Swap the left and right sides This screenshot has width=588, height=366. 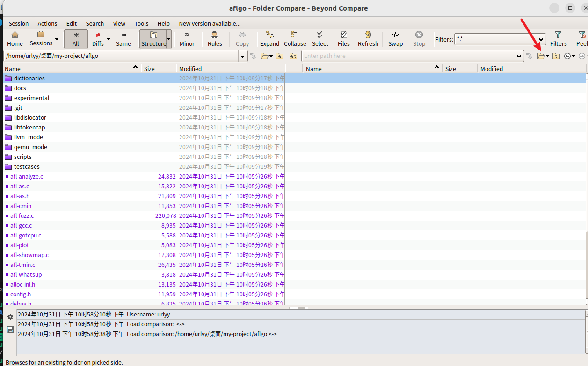coord(395,39)
